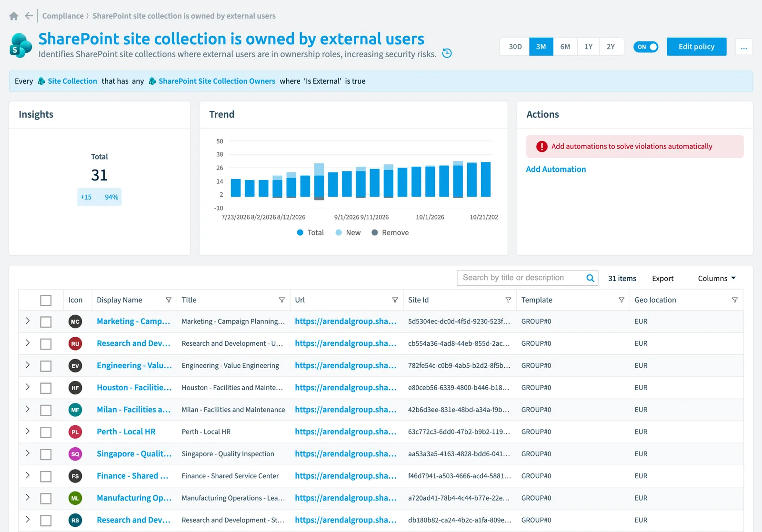The image size is (762, 532).
Task: Expand the Singapore - Qualit row
Action: point(28,453)
